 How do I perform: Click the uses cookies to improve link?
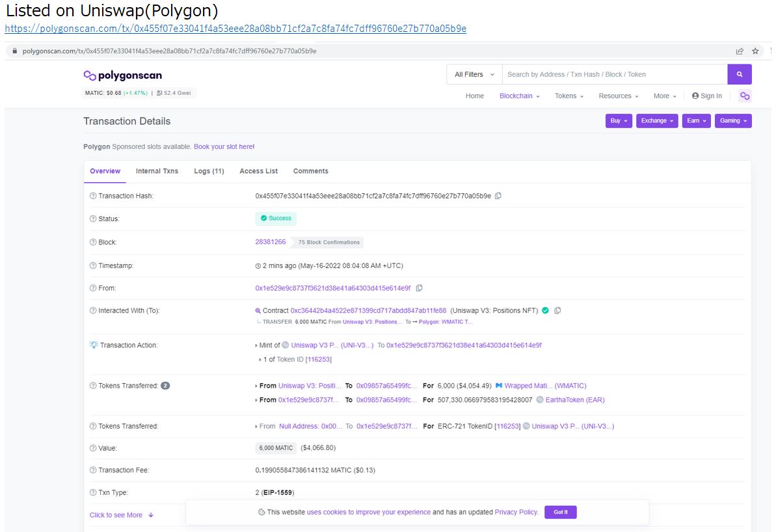click(x=369, y=512)
